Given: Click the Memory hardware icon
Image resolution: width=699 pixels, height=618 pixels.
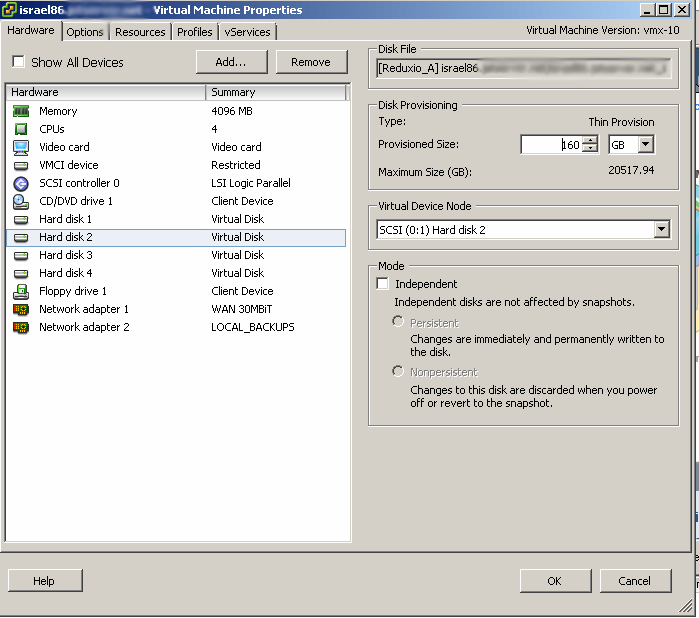Looking at the screenshot, I should click(x=21, y=111).
